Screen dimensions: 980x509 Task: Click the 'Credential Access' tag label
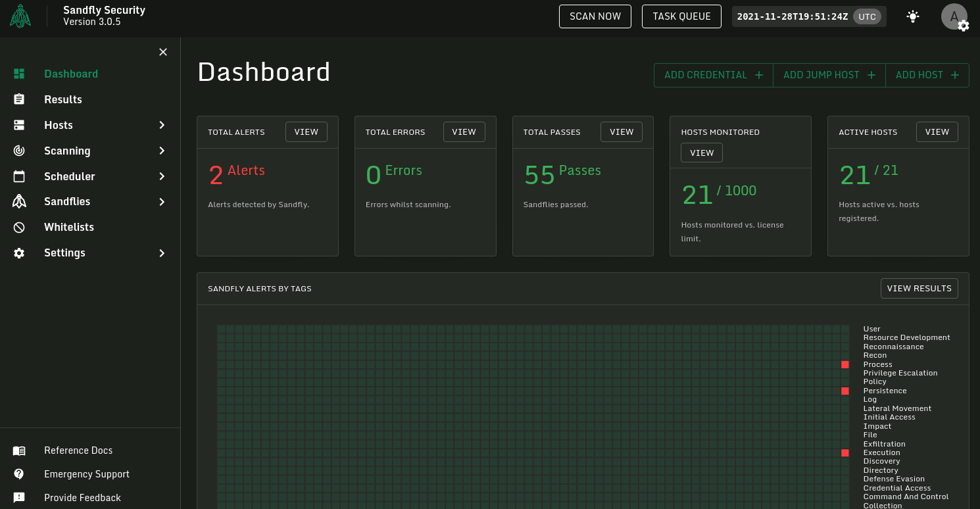point(897,488)
